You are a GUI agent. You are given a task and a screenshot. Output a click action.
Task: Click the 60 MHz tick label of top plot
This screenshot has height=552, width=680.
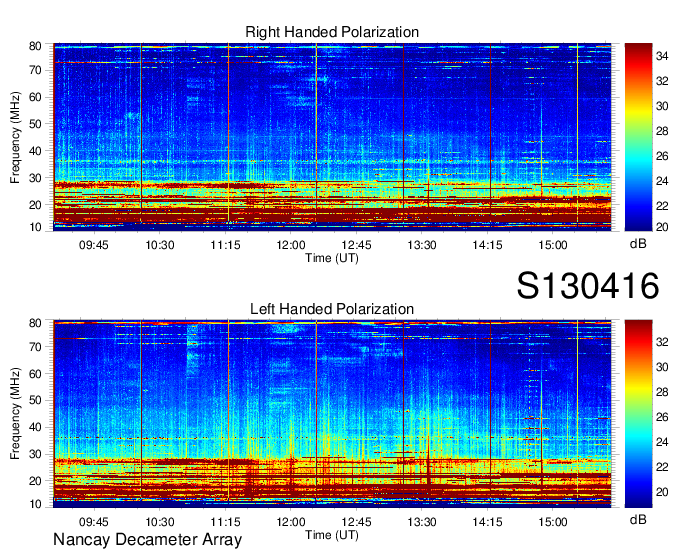pos(35,97)
